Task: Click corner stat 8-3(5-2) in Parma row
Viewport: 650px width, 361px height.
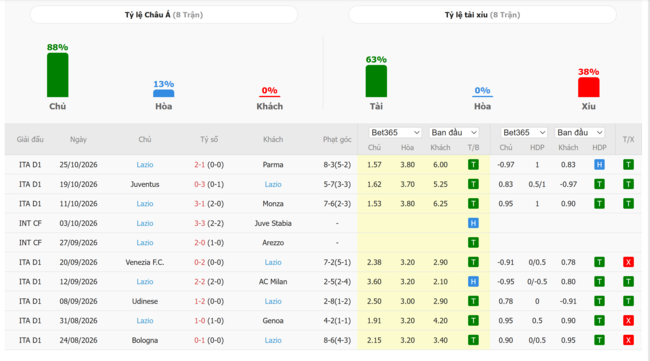Action: coord(337,165)
